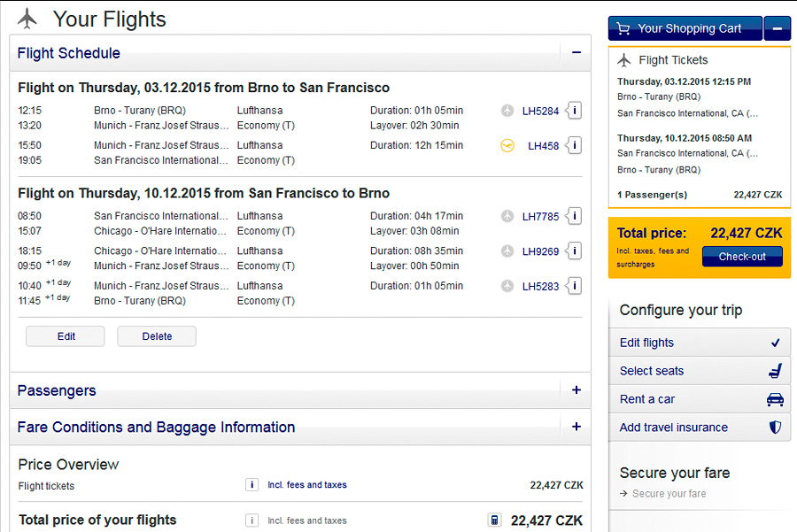Click the airplane icon beside Your Flights
Image resolution: width=797 pixels, height=532 pixels.
point(27,19)
